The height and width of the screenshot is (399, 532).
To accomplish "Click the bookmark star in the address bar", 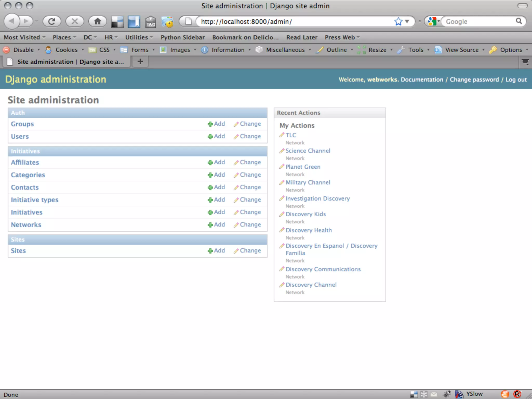I will click(398, 21).
